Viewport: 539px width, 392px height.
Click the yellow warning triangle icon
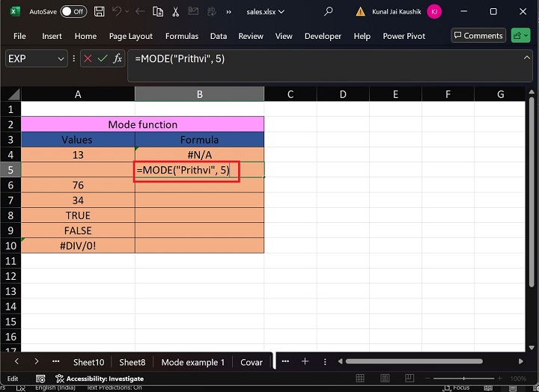(360, 12)
